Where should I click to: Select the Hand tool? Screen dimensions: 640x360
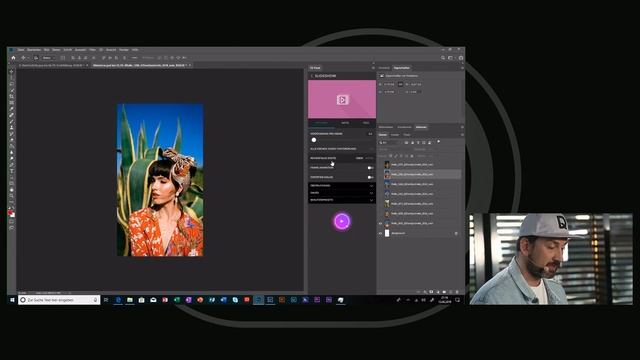pyautogui.click(x=11, y=190)
